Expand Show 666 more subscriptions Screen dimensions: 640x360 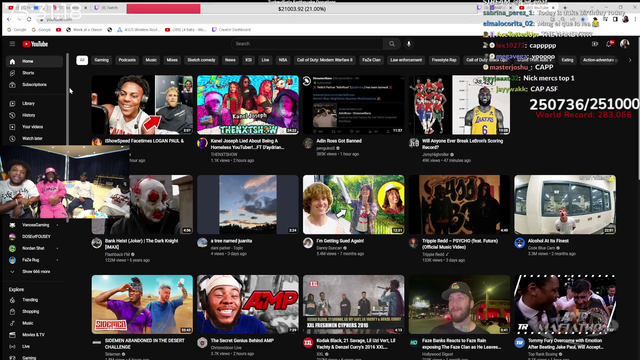pos(34,271)
